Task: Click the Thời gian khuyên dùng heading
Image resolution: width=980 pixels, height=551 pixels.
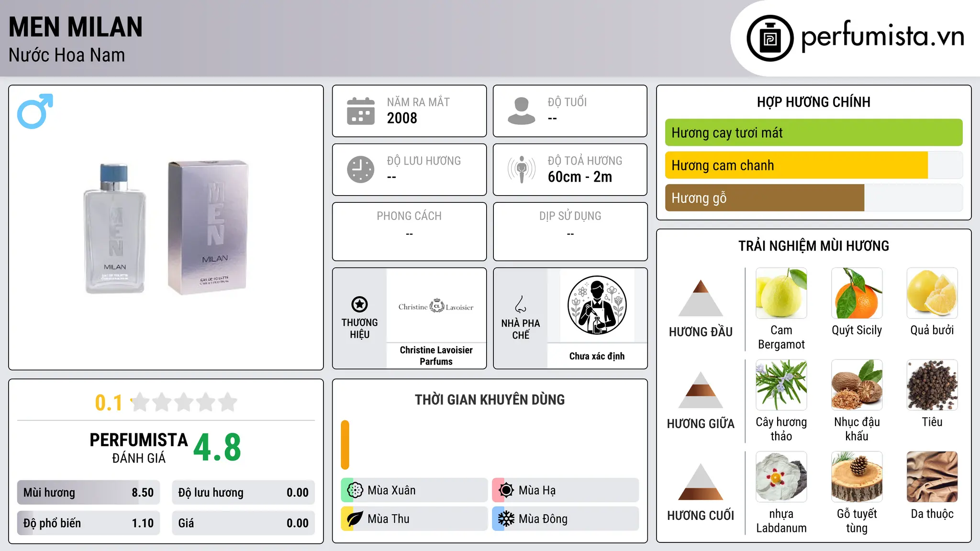Action: click(490, 399)
